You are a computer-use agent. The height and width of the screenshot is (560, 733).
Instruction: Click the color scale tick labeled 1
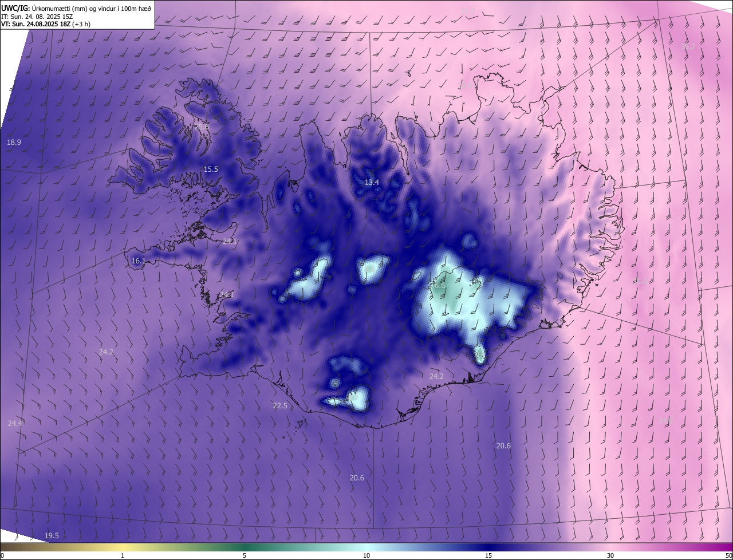point(123,555)
